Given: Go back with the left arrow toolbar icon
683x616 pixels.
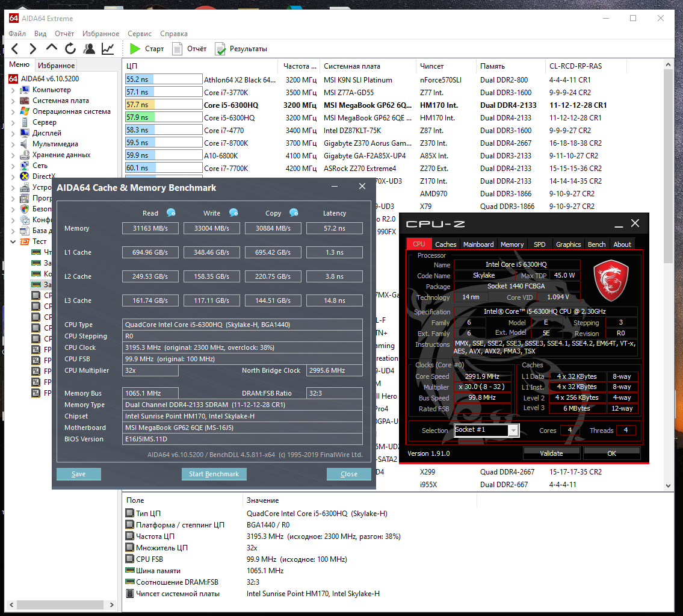Looking at the screenshot, I should tap(15, 49).
